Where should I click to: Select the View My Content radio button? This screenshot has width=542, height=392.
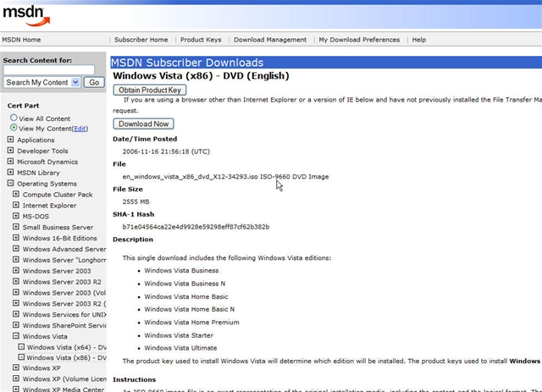(14, 128)
